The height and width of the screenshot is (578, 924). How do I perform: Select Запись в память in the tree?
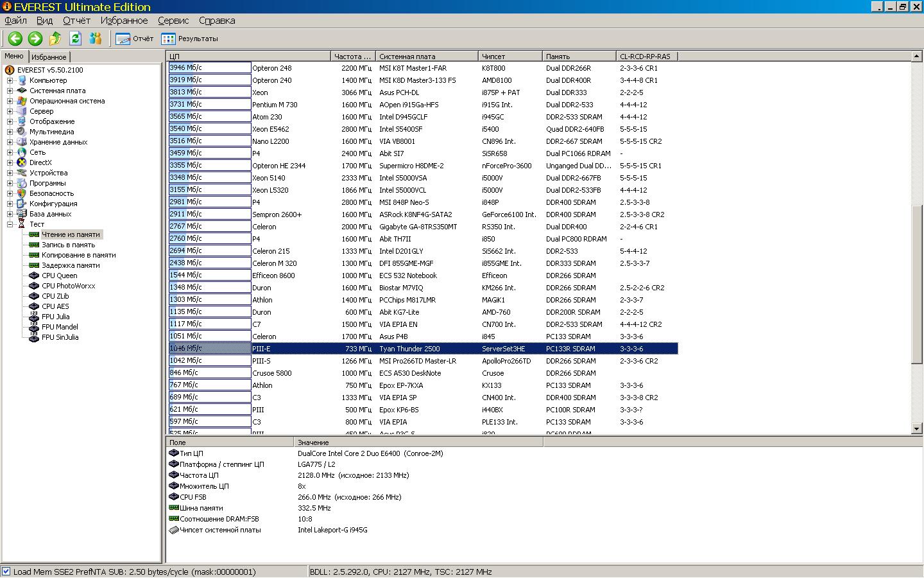point(68,245)
